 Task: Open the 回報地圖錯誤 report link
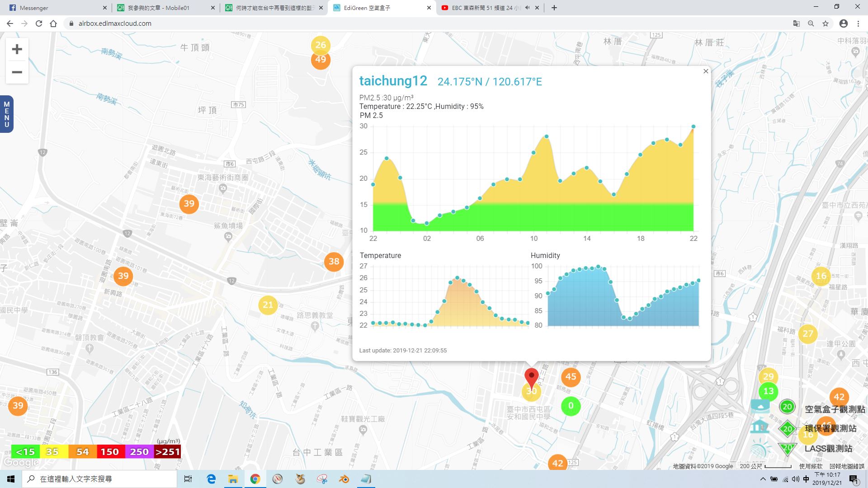coord(847,466)
